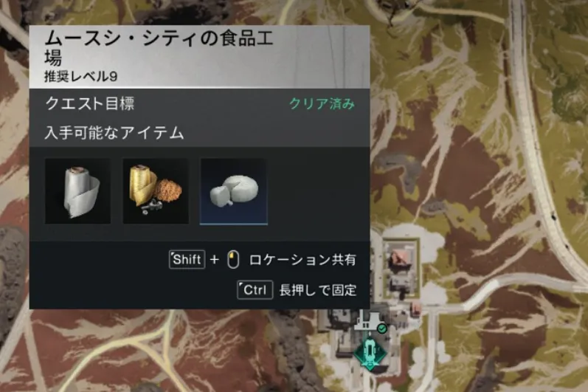Viewport: 588px width, 392px height.
Task: Click the Shift key hint icon
Action: tap(187, 259)
